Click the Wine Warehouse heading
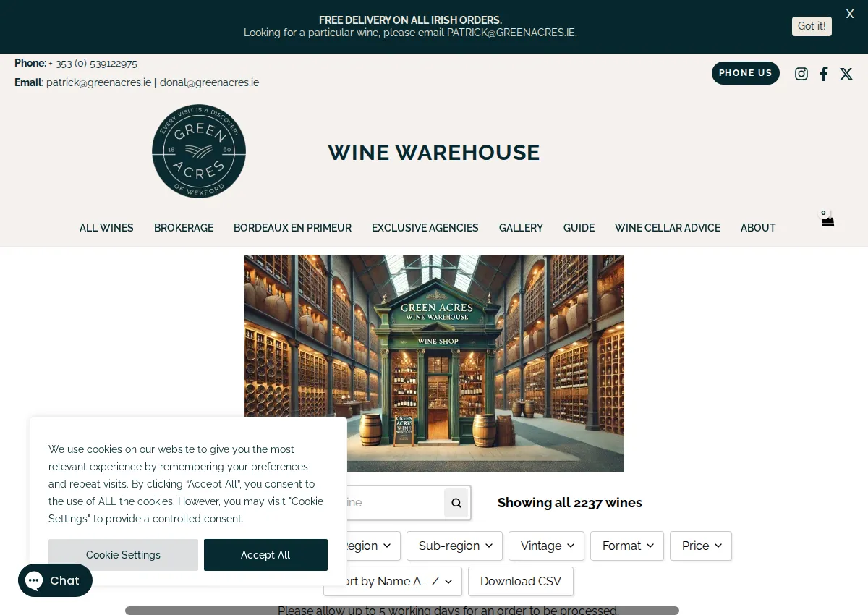Image resolution: width=868 pixels, height=615 pixels. pos(434,153)
